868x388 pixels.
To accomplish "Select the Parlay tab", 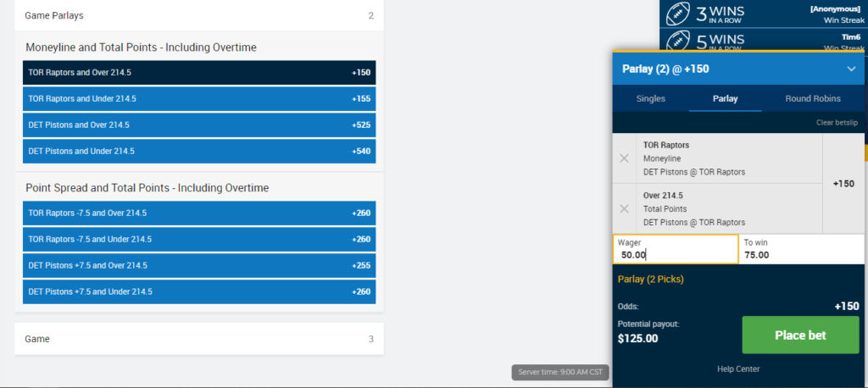I will point(726,98).
